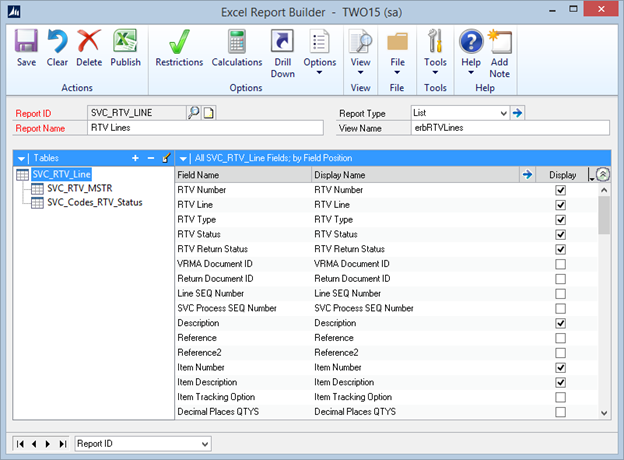
Task: Open the Calculations calculator icon
Action: click(x=237, y=41)
